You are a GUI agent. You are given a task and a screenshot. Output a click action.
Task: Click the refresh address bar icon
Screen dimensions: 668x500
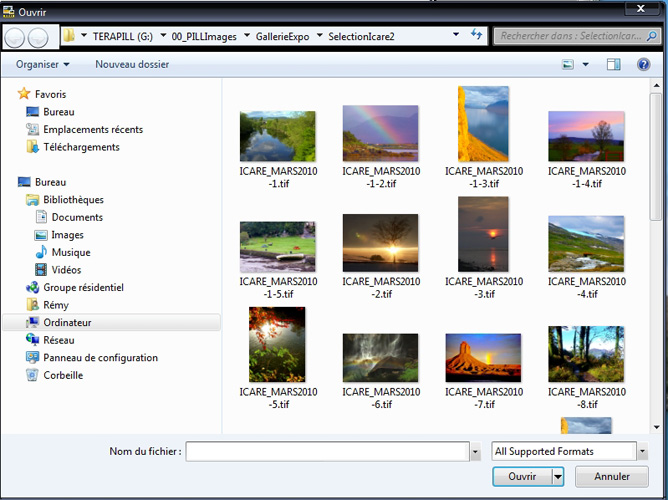[477, 36]
